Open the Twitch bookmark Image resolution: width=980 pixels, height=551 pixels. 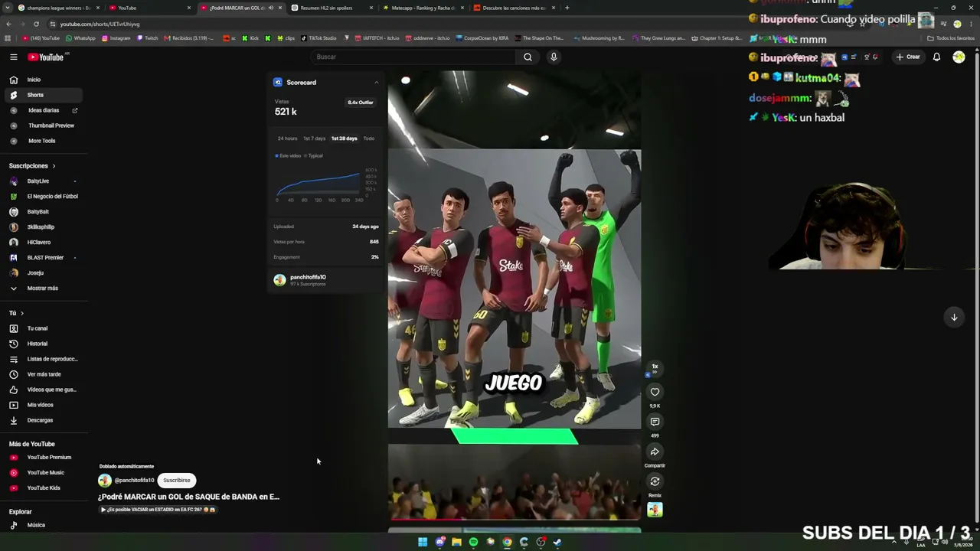click(147, 38)
